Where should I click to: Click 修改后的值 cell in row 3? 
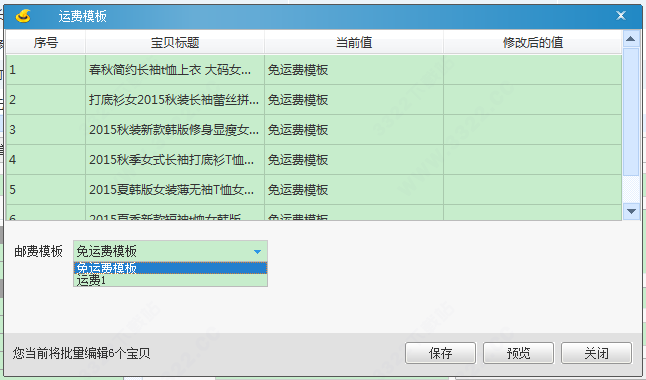[x=533, y=130]
